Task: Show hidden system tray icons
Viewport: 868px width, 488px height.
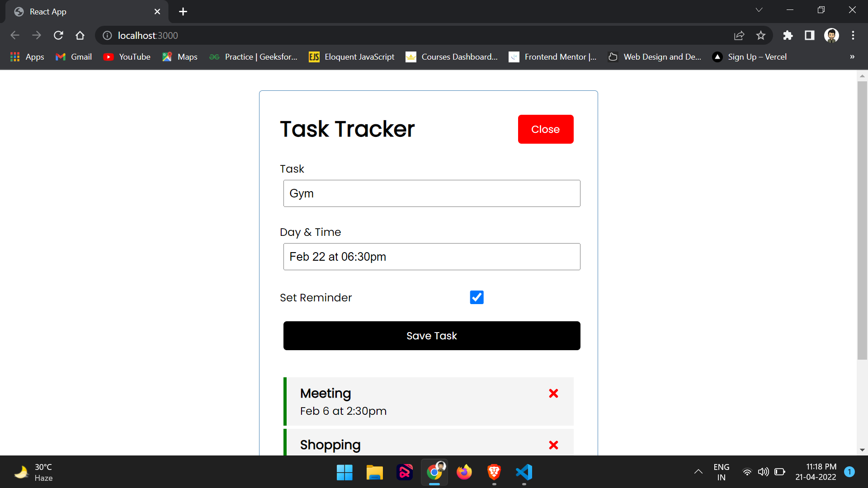Action: (698, 472)
